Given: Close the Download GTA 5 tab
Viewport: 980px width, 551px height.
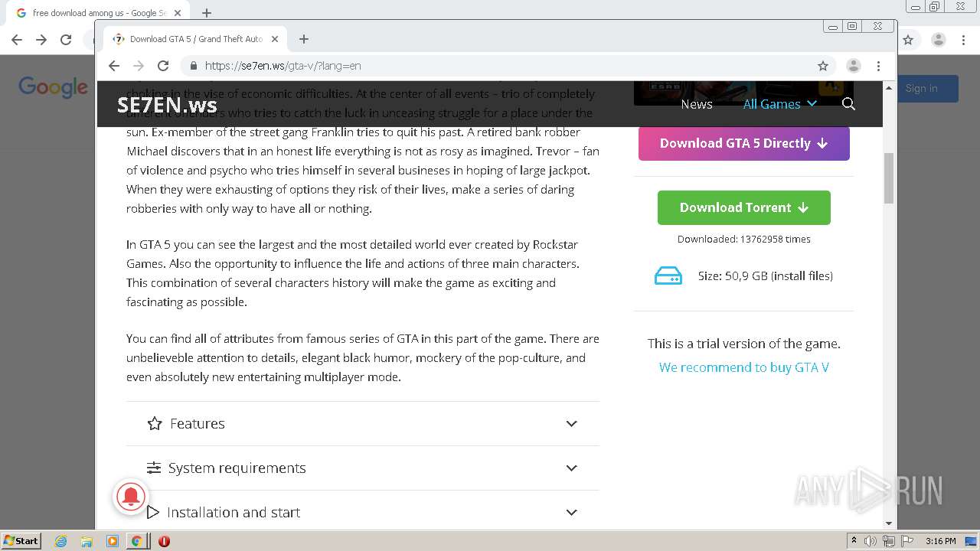Looking at the screenshot, I should pos(275,39).
